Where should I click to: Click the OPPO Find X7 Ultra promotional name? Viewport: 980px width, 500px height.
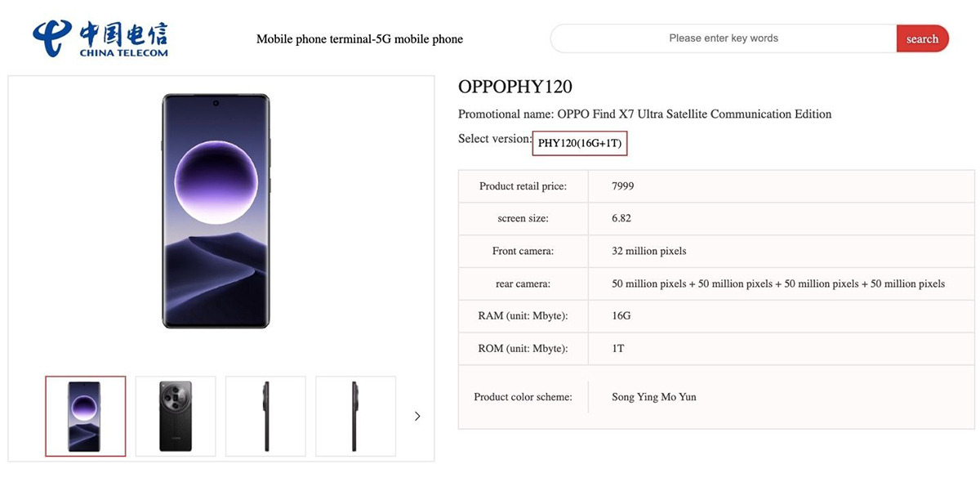[694, 114]
